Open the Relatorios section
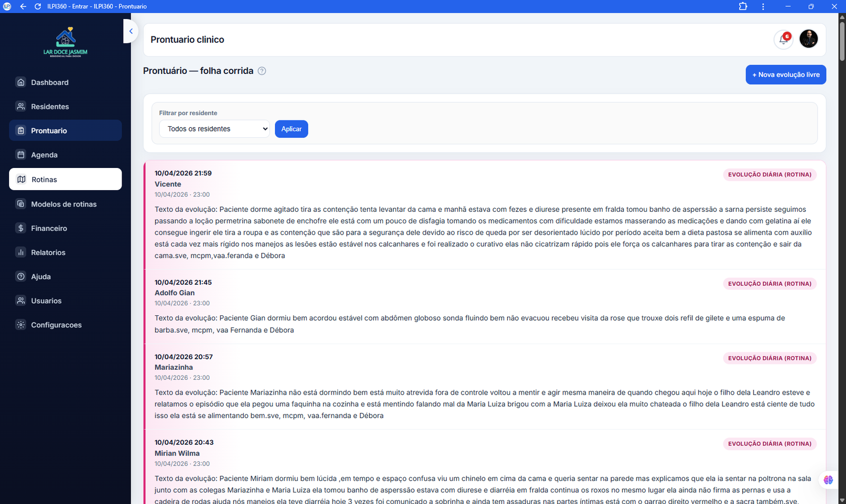 coord(66,253)
